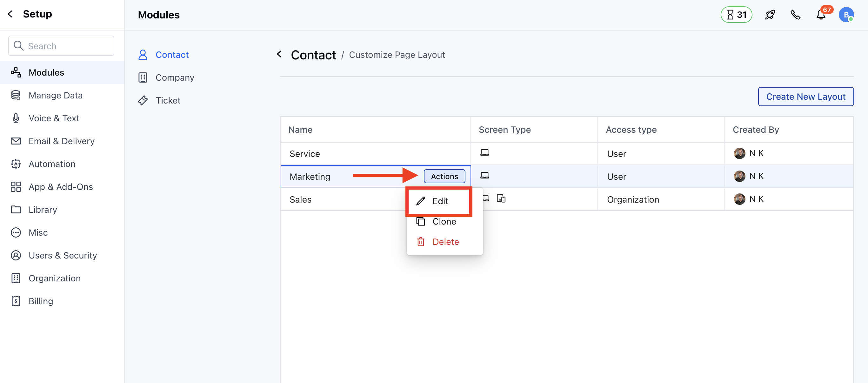
Task: Click the trial days hourglass badge
Action: click(x=736, y=15)
